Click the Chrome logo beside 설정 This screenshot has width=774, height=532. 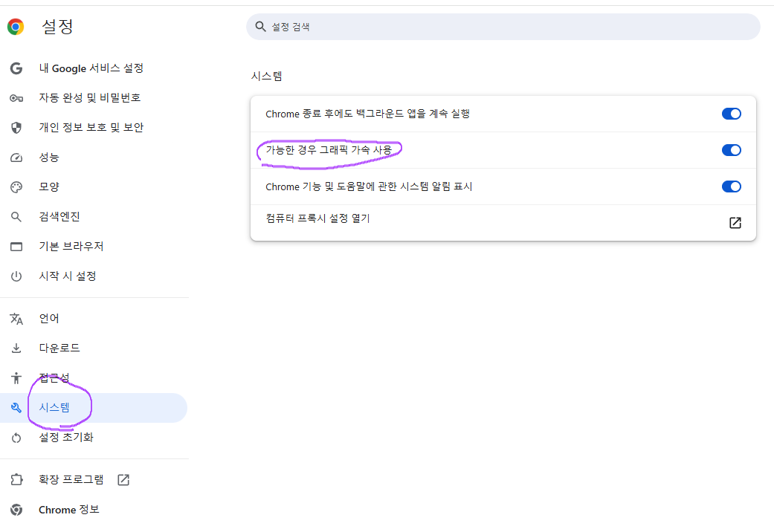tap(16, 27)
